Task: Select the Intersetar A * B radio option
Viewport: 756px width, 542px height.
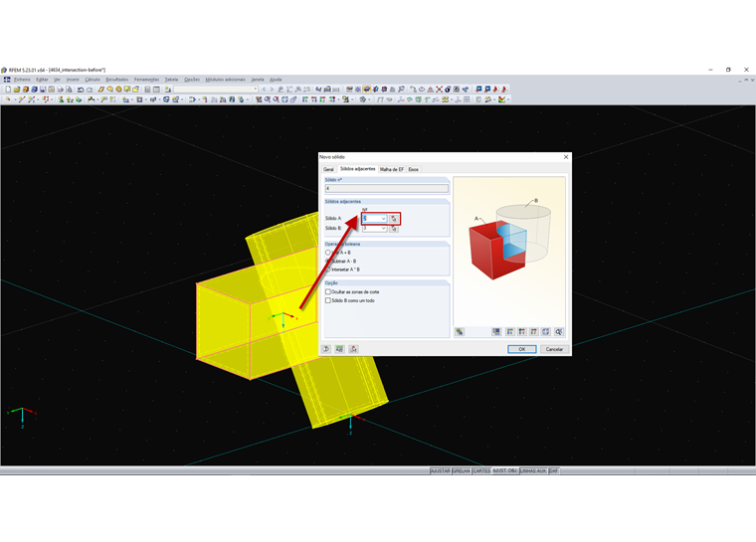Action: pos(328,270)
